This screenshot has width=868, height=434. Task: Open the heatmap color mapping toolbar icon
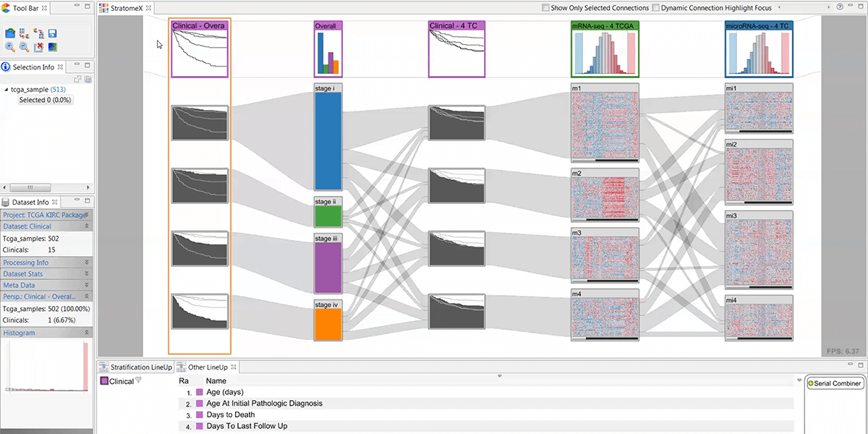pos(51,47)
